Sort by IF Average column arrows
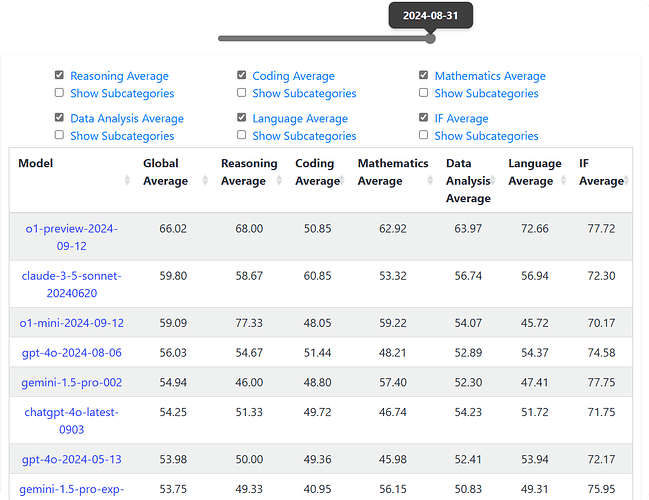This screenshot has width=649, height=500. point(626,180)
